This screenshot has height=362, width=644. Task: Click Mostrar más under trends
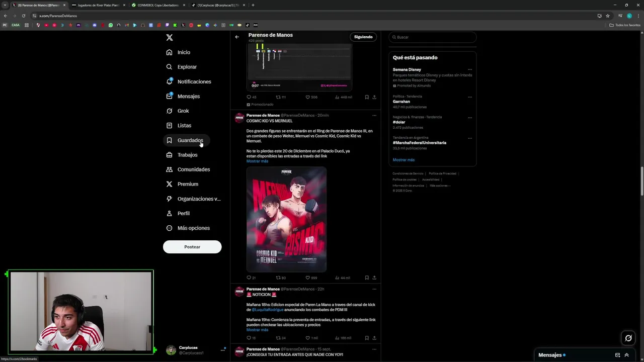[404, 160]
